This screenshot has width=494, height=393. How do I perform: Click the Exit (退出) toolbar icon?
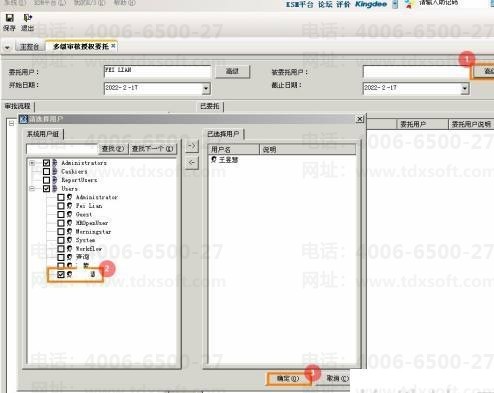(27, 22)
